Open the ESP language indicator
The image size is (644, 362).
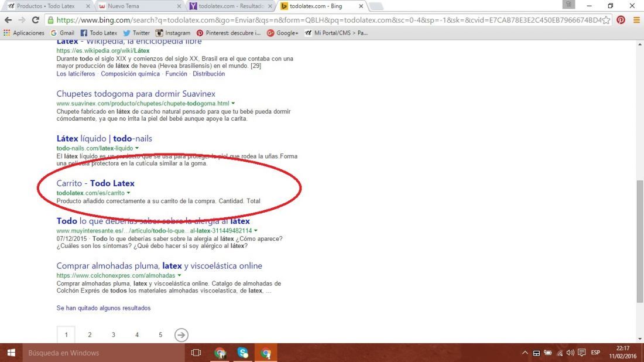pos(595,353)
